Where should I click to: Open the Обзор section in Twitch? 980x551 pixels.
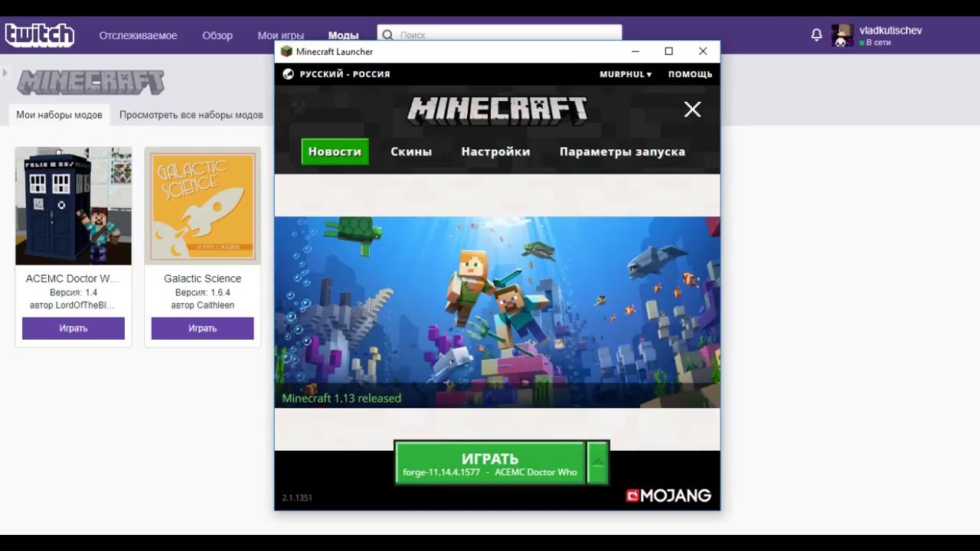[217, 35]
